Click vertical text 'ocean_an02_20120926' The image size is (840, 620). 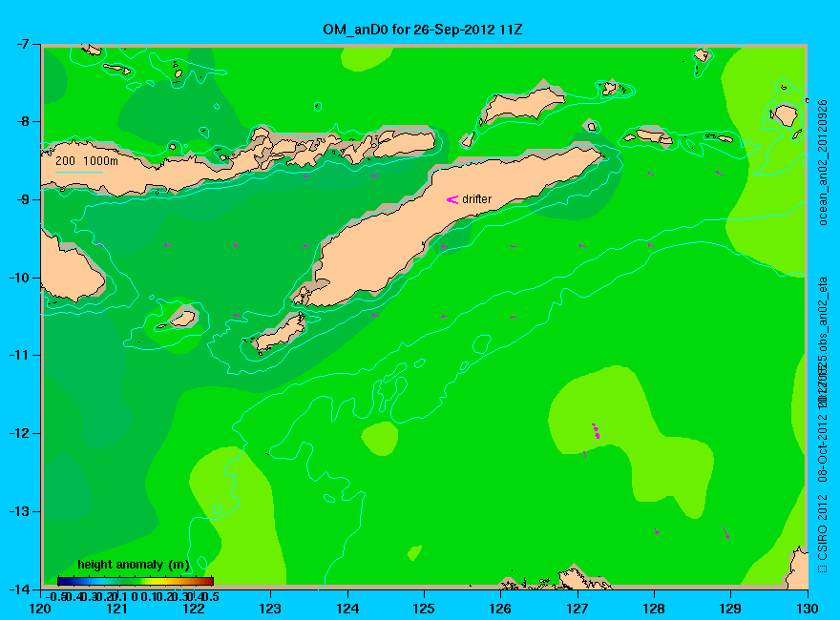click(823, 162)
